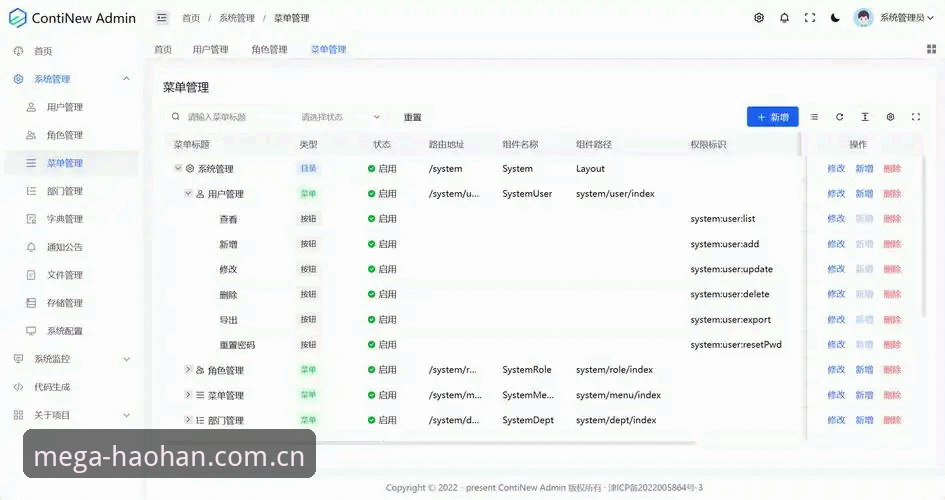Open the table density icon

[x=865, y=117]
